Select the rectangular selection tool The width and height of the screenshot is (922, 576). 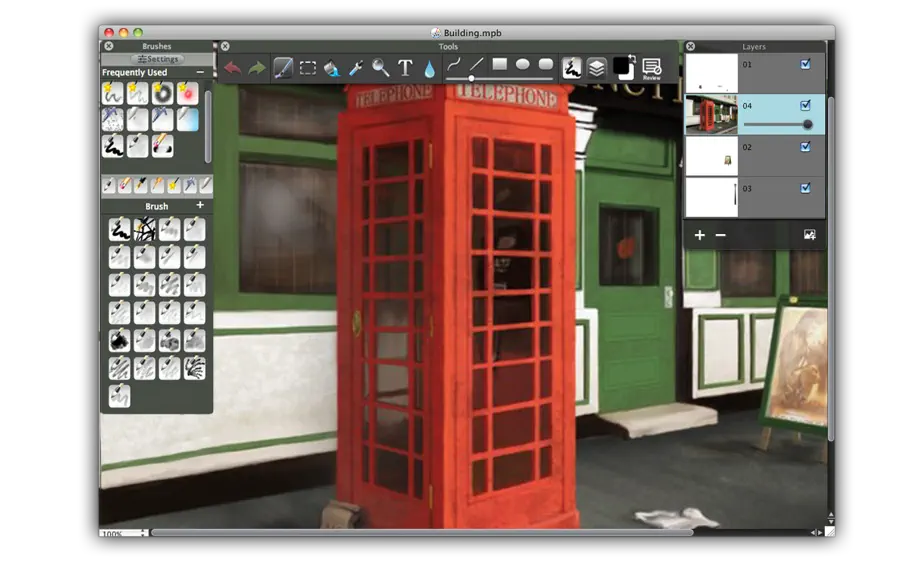pyautogui.click(x=308, y=68)
